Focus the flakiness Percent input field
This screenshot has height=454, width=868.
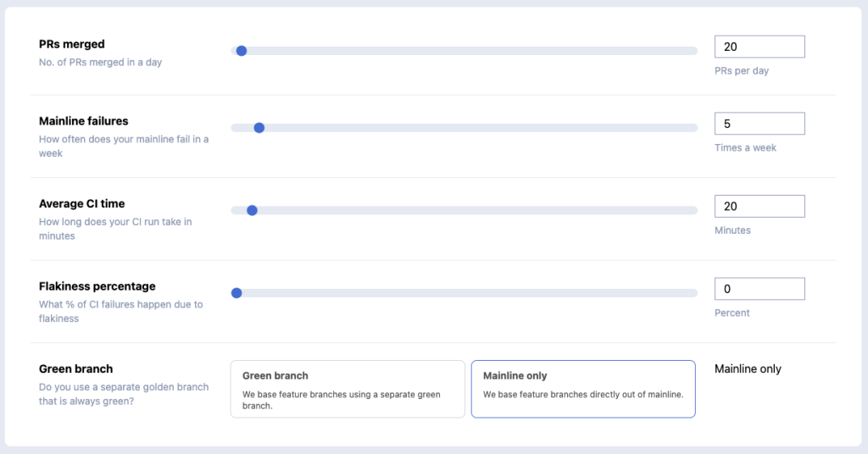point(759,289)
